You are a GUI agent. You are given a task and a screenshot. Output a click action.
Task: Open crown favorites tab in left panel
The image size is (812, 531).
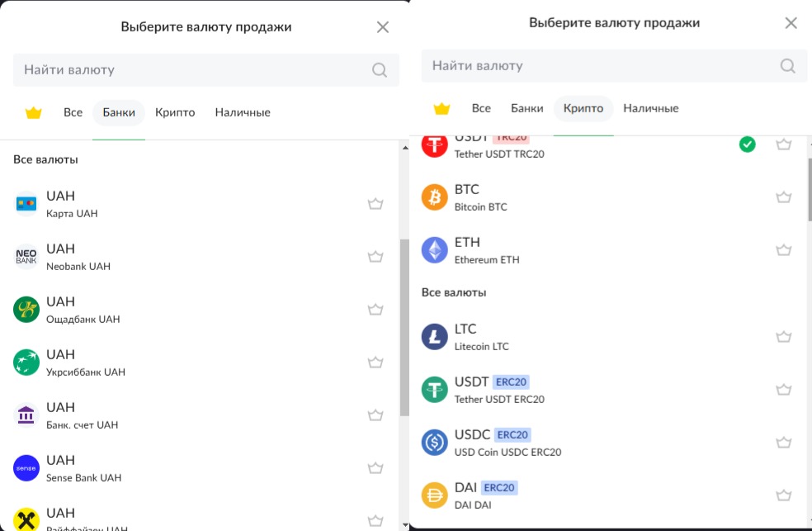33,112
